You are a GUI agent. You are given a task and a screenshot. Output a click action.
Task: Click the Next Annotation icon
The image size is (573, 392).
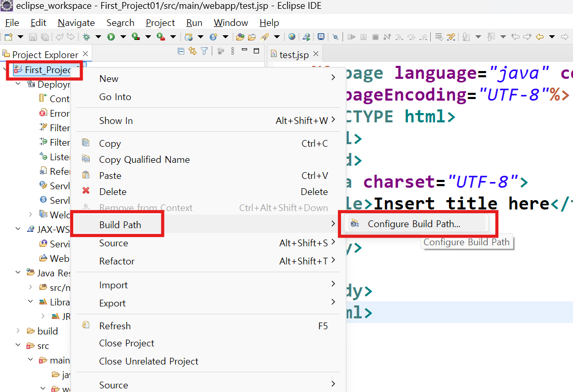pyautogui.click(x=466, y=37)
